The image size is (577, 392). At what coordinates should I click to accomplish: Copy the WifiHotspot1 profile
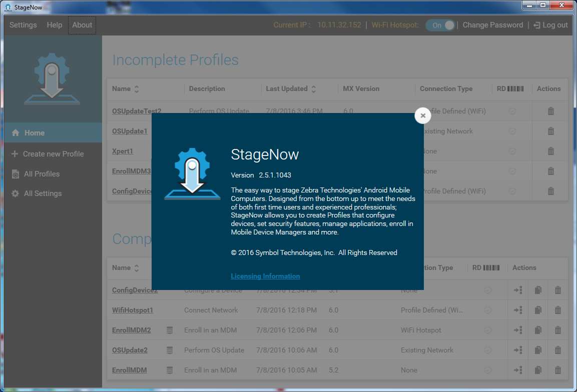pos(538,310)
